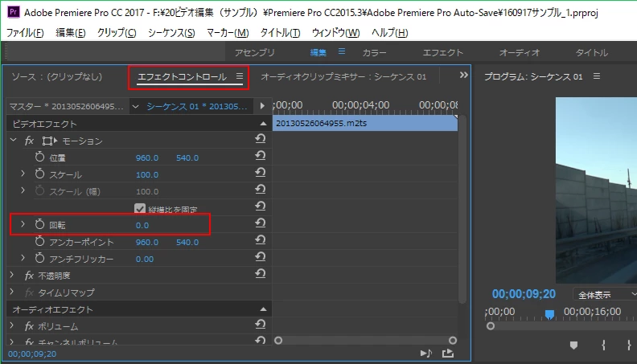This screenshot has height=364, width=637.
Task: Play audio only for this clip
Action: pos(425,354)
